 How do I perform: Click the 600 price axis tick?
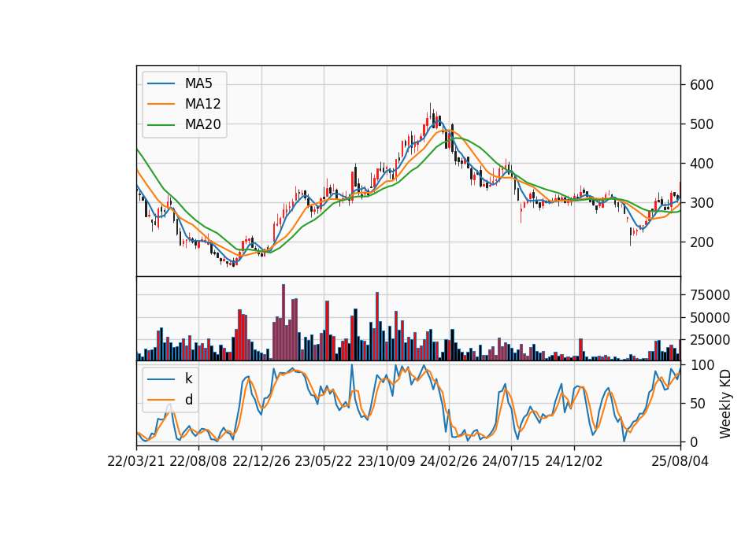coord(702,85)
